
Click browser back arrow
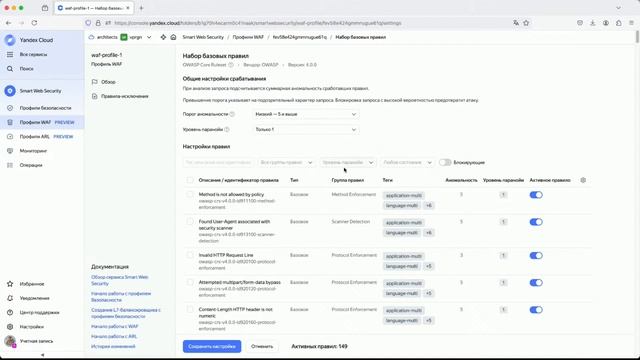[9, 23]
